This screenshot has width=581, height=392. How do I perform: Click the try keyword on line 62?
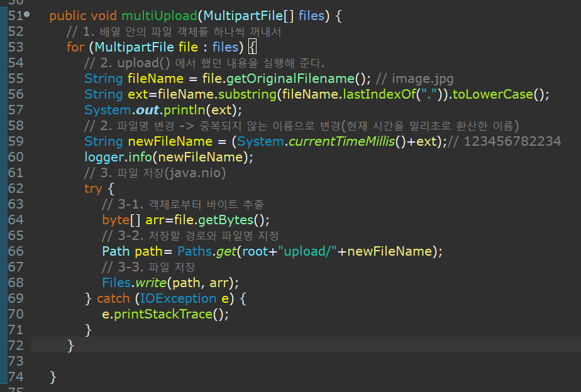(x=93, y=189)
